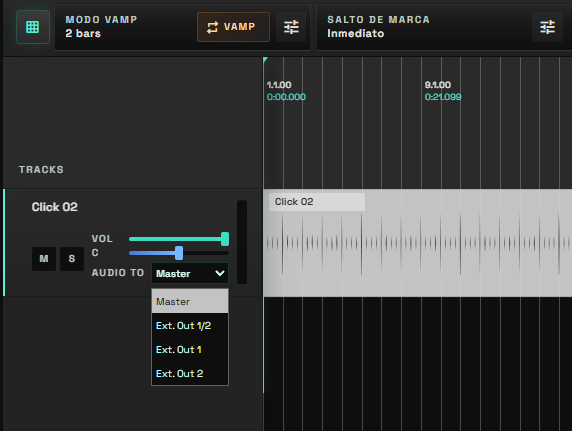Open the grid view icon button
Image resolution: width=572 pixels, height=431 pixels.
pyautogui.click(x=33, y=27)
